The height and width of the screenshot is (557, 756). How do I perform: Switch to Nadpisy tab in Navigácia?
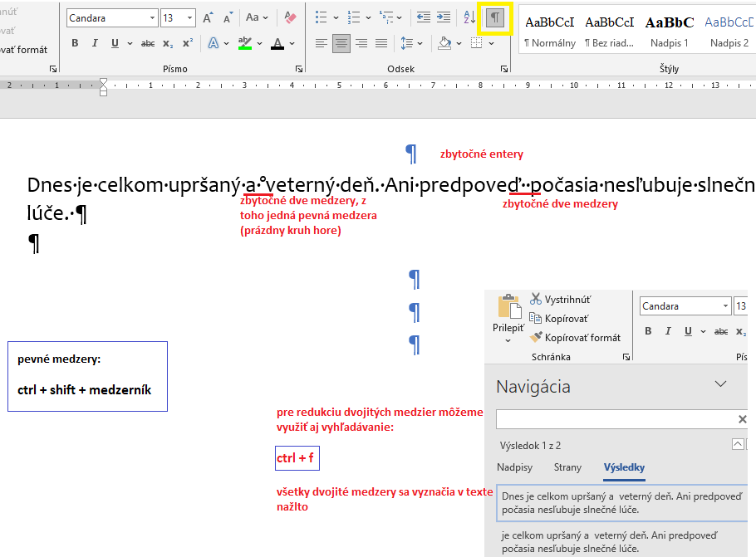click(x=514, y=467)
